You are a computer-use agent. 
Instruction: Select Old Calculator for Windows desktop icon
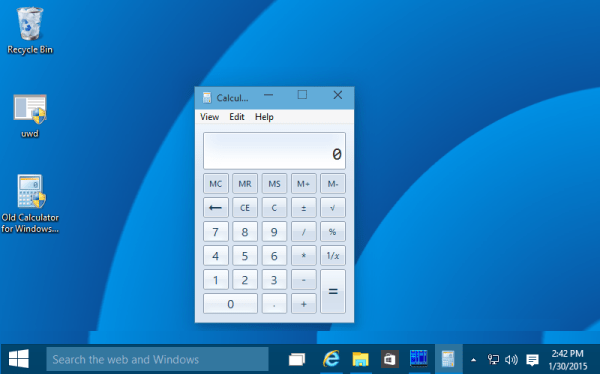click(x=30, y=204)
